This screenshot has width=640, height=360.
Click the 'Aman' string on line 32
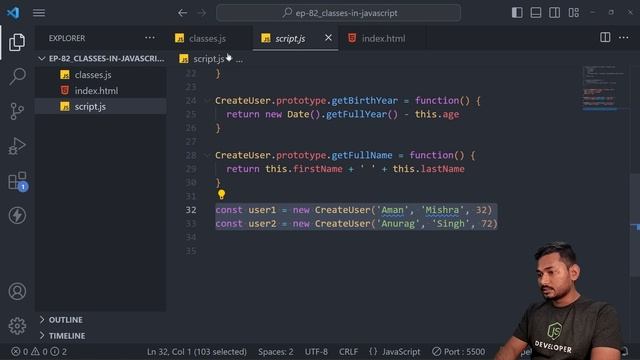coord(392,210)
